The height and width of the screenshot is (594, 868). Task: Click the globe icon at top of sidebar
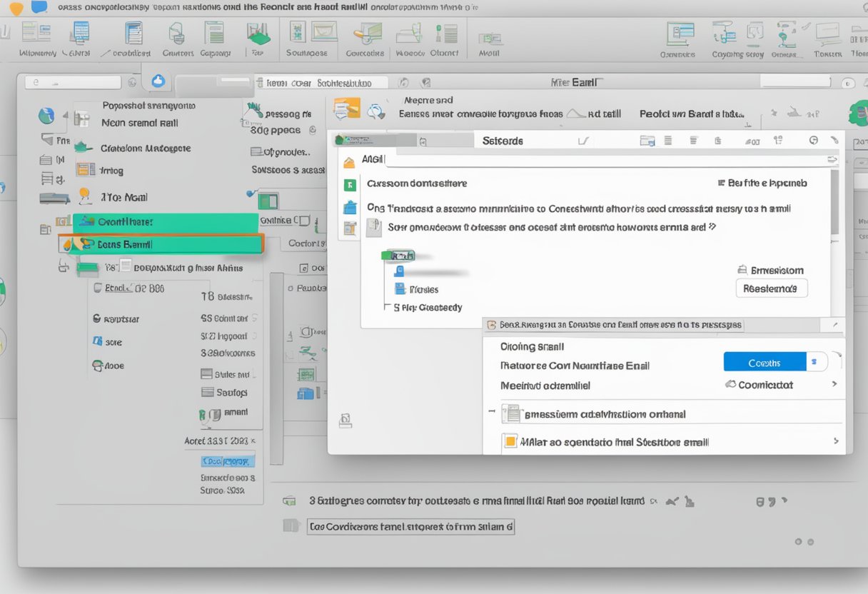47,116
